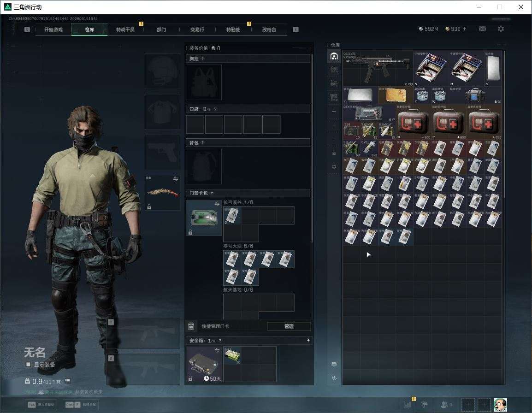Select the second storage container icon in sidebar
The image size is (532, 413).
pyautogui.click(x=334, y=70)
